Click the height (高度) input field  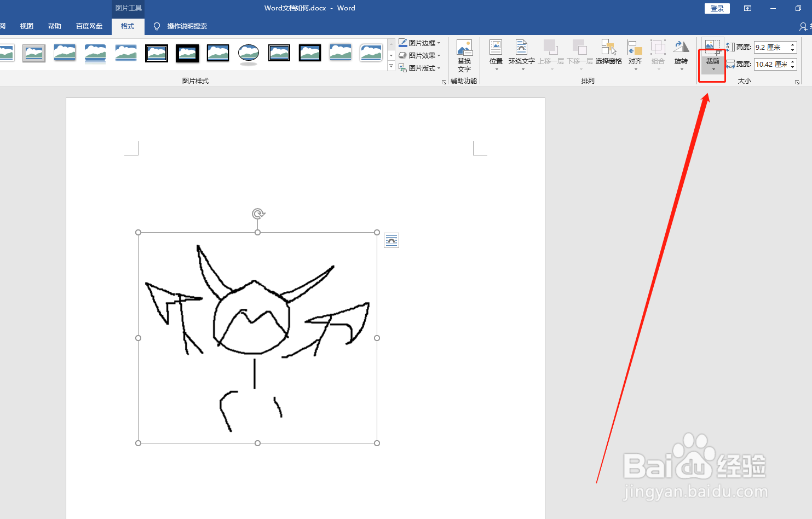coord(771,48)
